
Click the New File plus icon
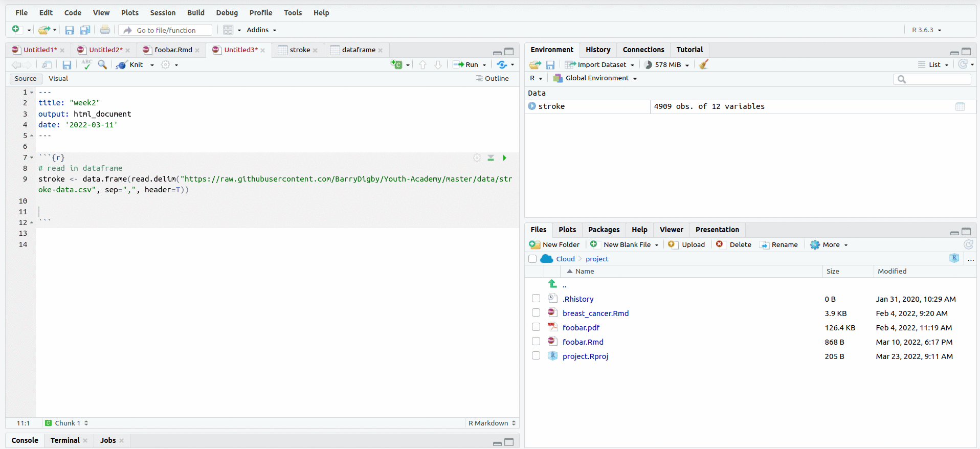[16, 30]
